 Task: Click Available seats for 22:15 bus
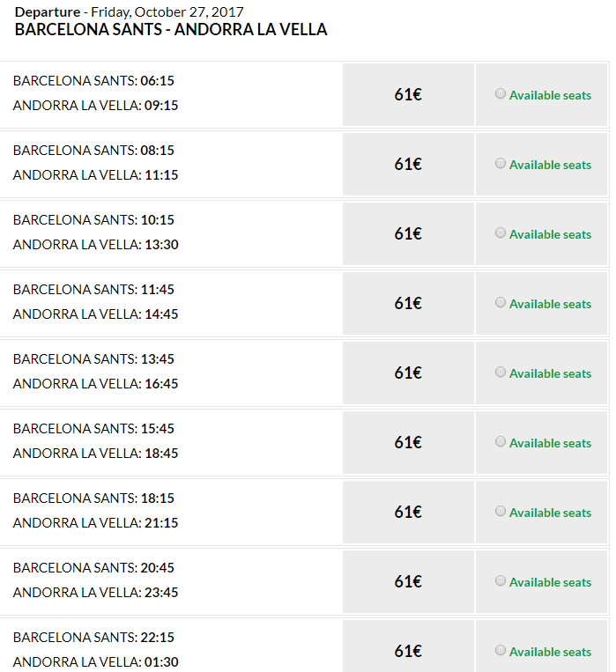tap(550, 652)
